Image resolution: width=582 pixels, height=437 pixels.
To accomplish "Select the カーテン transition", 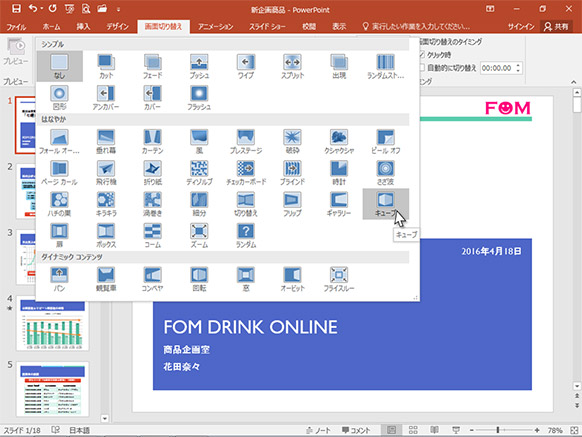I will [x=153, y=141].
